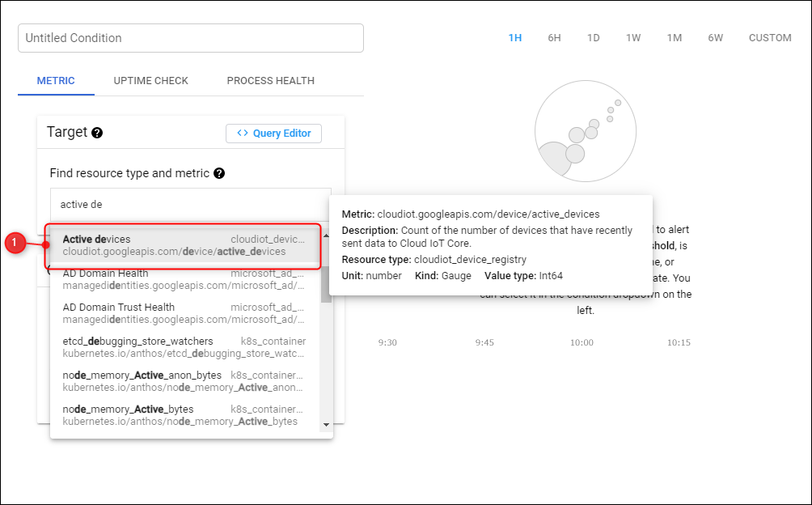Screen dimensions: 812x505
Task: Set time range to 6H
Action: 554,38
